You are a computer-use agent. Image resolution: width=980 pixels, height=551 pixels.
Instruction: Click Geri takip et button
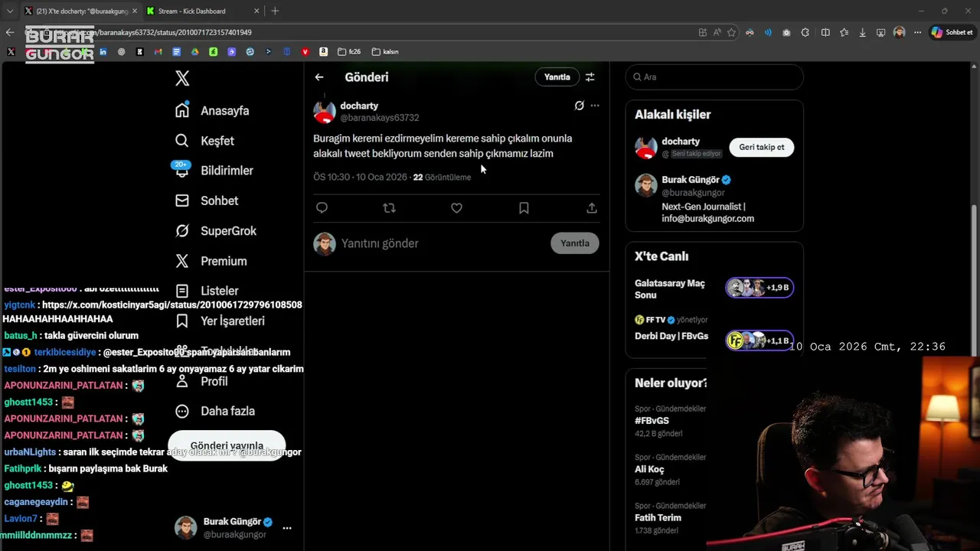pos(761,147)
